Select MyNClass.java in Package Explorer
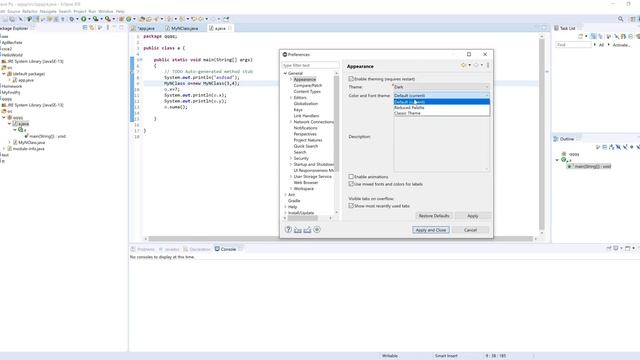Viewport: 640px width, 360px height. coord(31,142)
